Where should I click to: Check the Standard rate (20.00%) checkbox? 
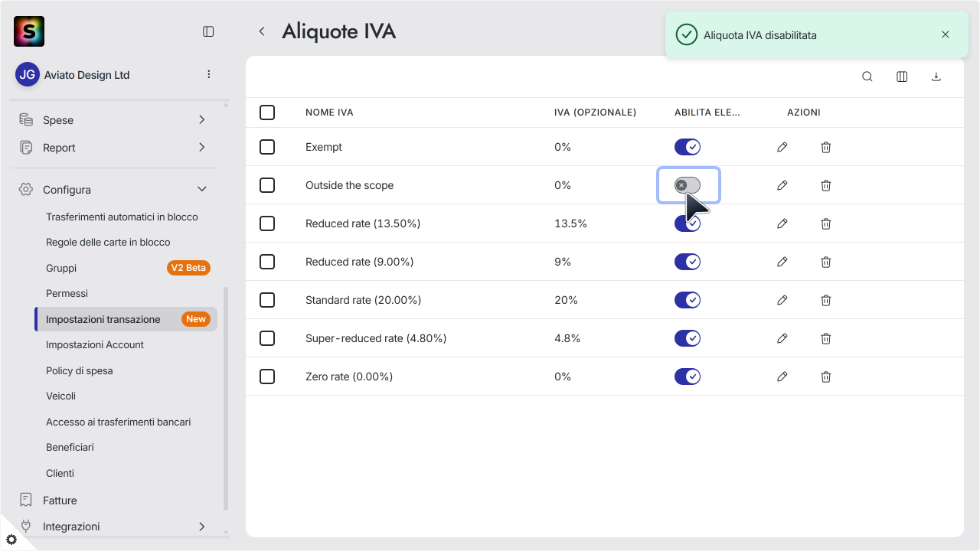[267, 300]
